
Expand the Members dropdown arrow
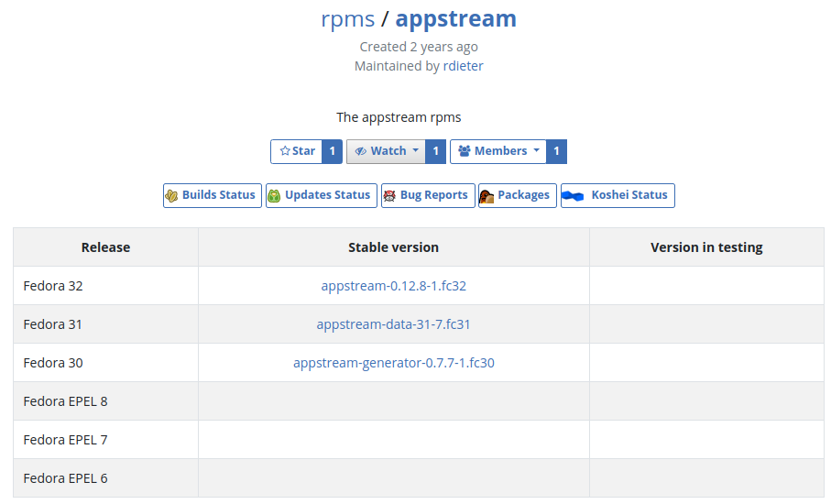point(536,150)
